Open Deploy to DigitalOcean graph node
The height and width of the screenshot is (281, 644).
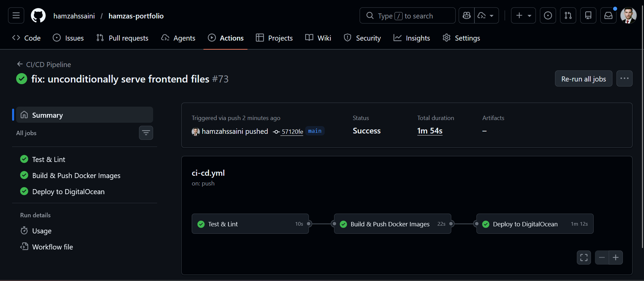535,224
